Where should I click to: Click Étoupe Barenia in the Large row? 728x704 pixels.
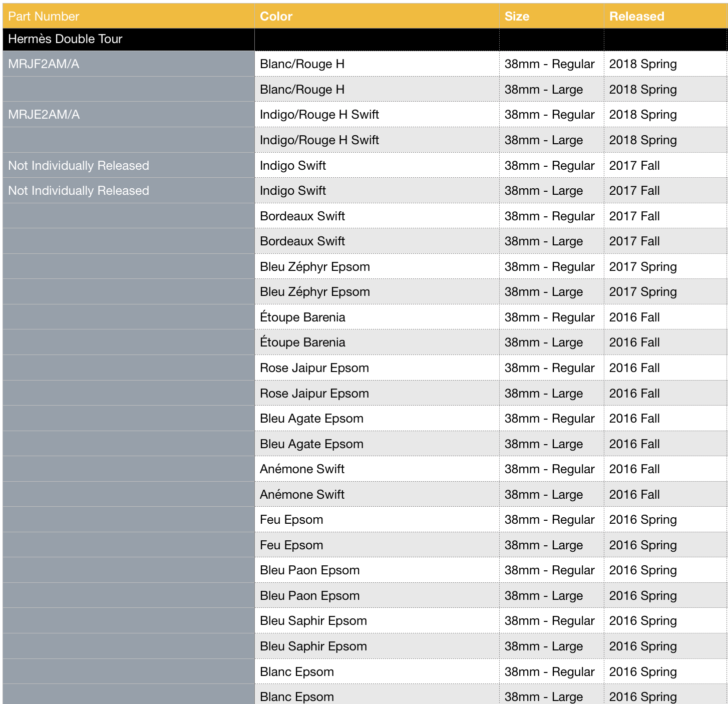click(x=302, y=342)
